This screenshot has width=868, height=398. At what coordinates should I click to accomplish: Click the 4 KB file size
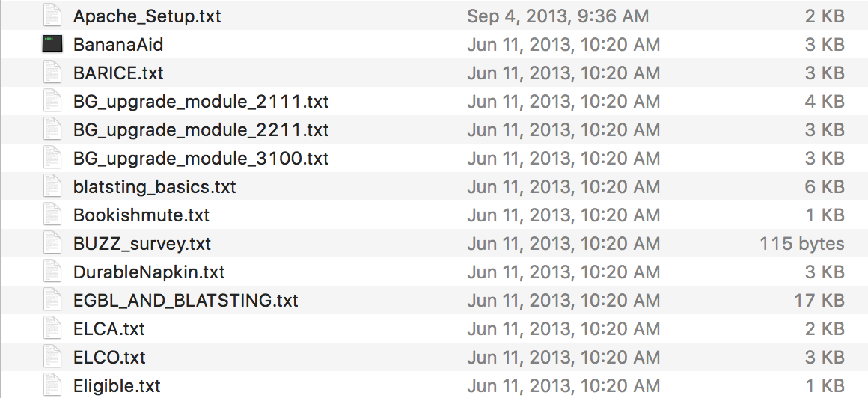(x=824, y=102)
